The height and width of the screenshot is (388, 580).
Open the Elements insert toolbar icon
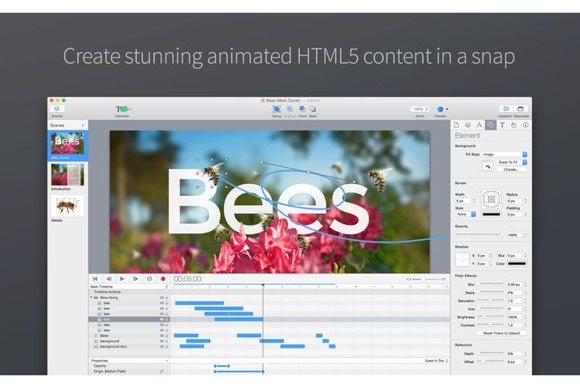click(x=122, y=109)
